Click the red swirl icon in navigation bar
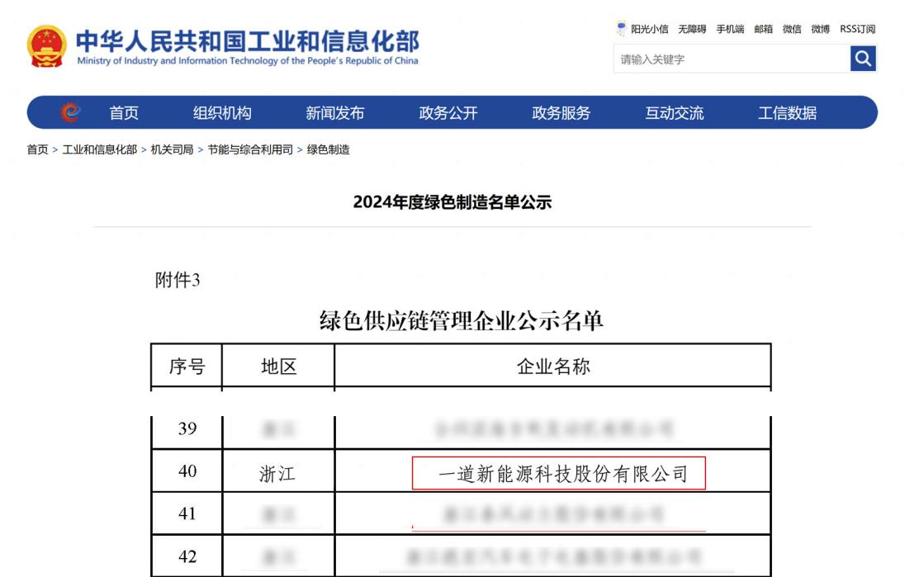This screenshot has height=577, width=924. [71, 113]
